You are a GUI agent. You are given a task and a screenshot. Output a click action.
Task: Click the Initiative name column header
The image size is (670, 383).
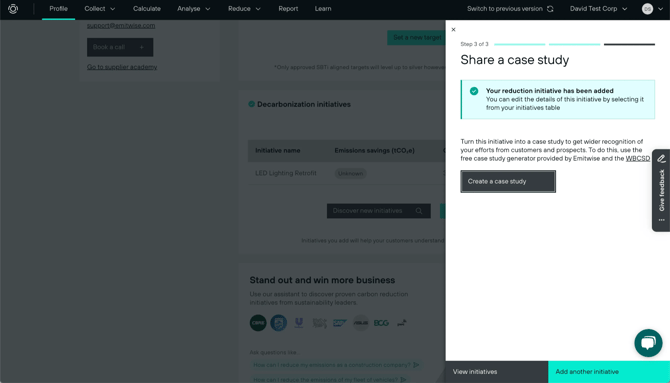pyautogui.click(x=278, y=150)
